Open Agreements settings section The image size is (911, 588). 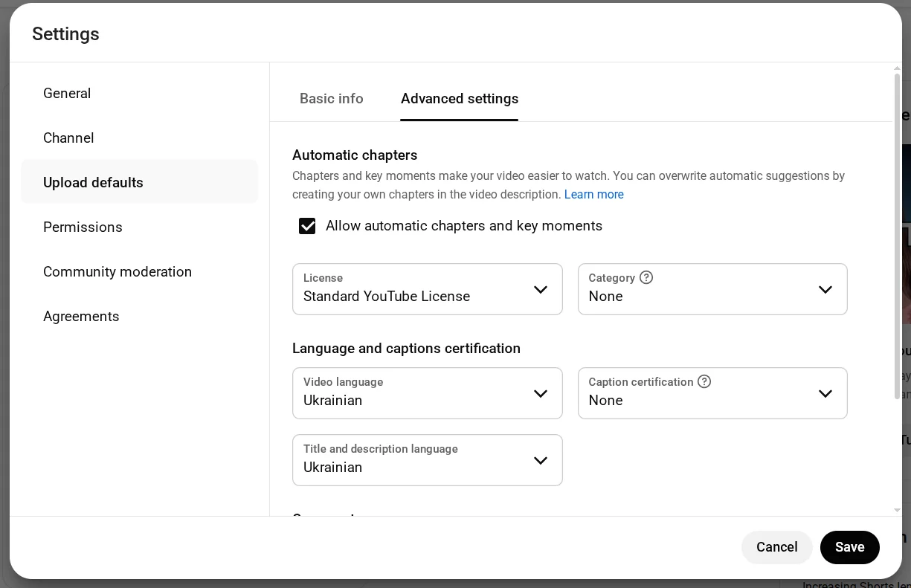coord(81,317)
